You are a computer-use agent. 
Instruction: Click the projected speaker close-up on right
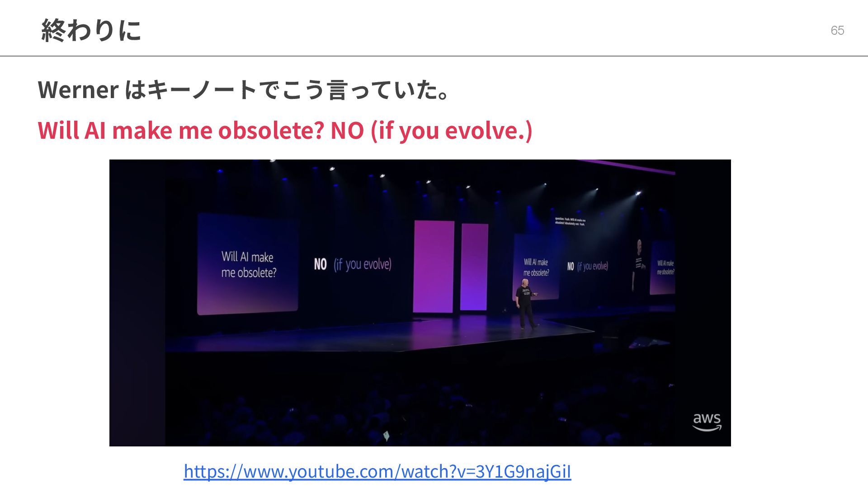638,262
